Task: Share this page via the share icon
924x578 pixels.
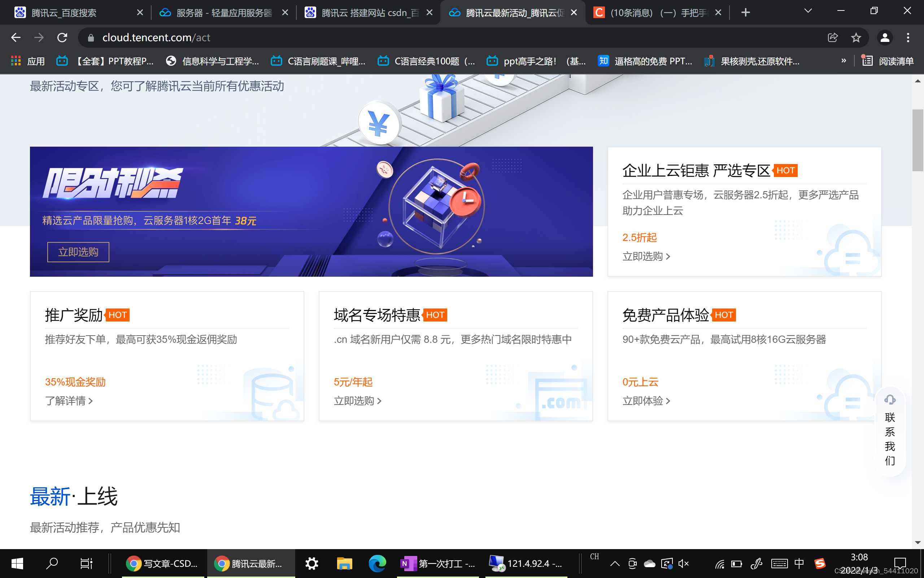Action: (x=833, y=38)
